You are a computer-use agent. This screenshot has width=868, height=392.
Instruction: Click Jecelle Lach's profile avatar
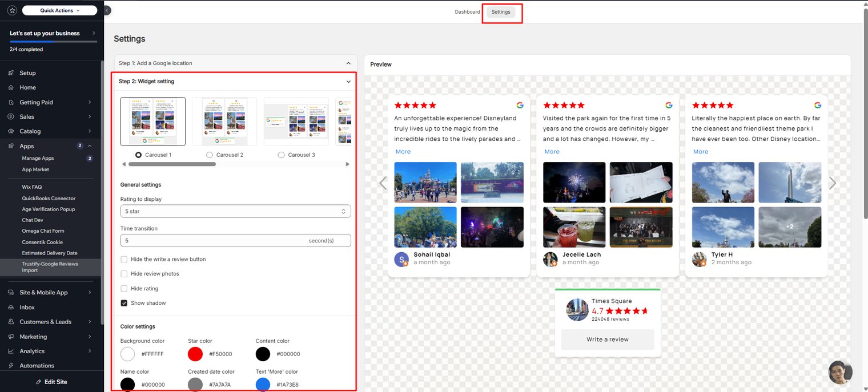(550, 259)
